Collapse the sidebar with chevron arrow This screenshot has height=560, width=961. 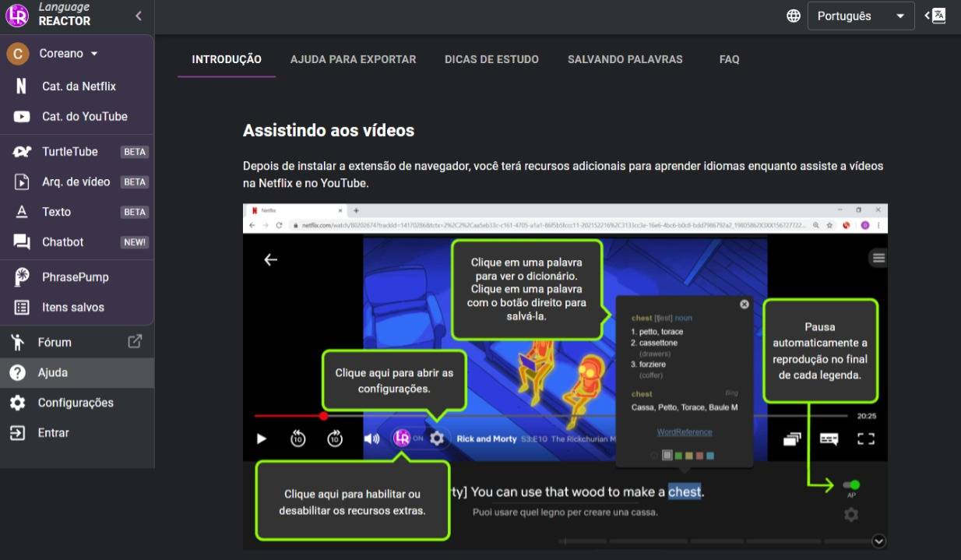click(x=139, y=16)
